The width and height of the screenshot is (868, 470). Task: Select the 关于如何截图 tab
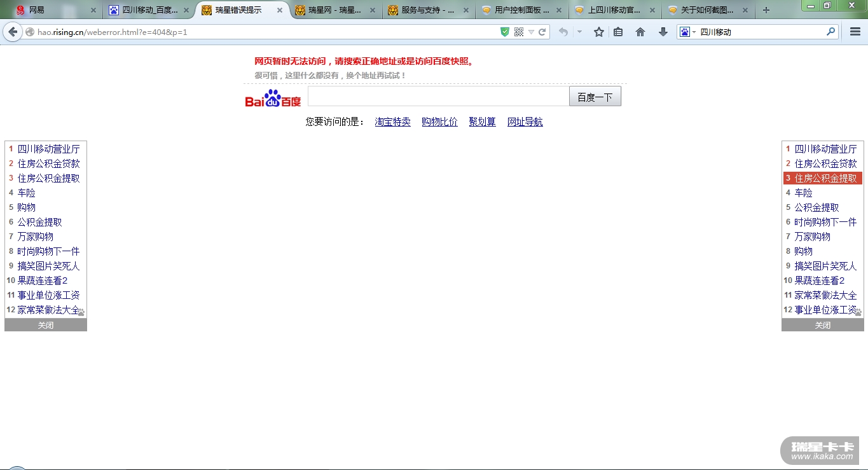click(707, 10)
